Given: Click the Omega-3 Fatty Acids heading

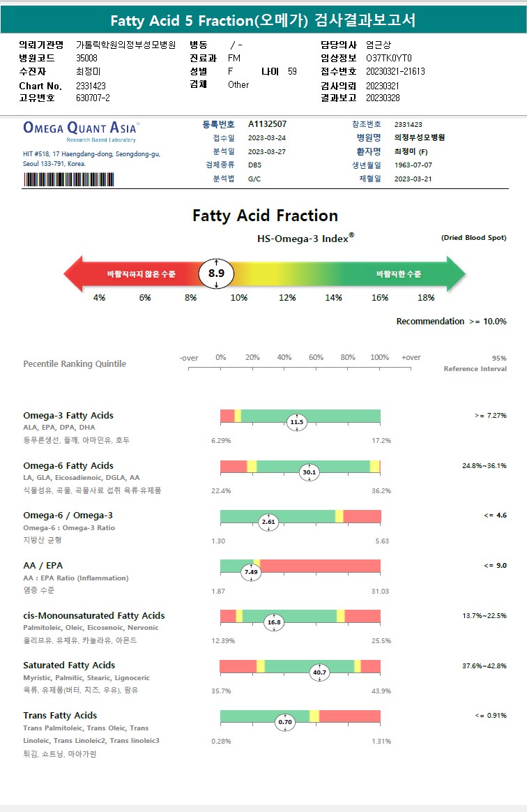Looking at the screenshot, I should [68, 416].
